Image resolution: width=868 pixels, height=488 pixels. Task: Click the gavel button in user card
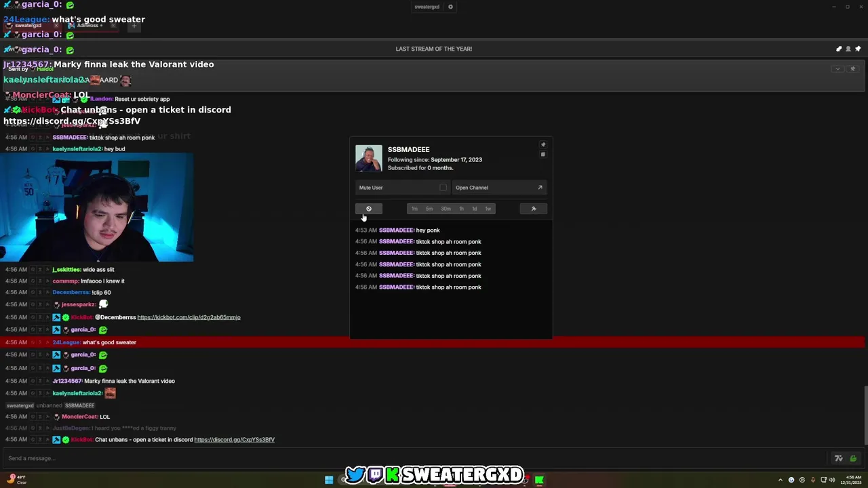coord(534,209)
